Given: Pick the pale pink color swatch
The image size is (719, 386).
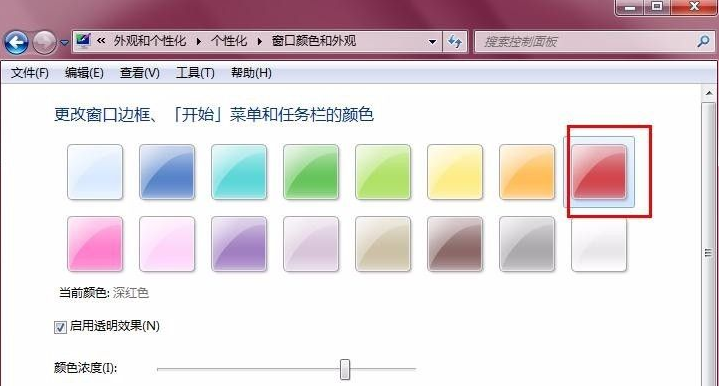Looking at the screenshot, I should (x=167, y=244).
